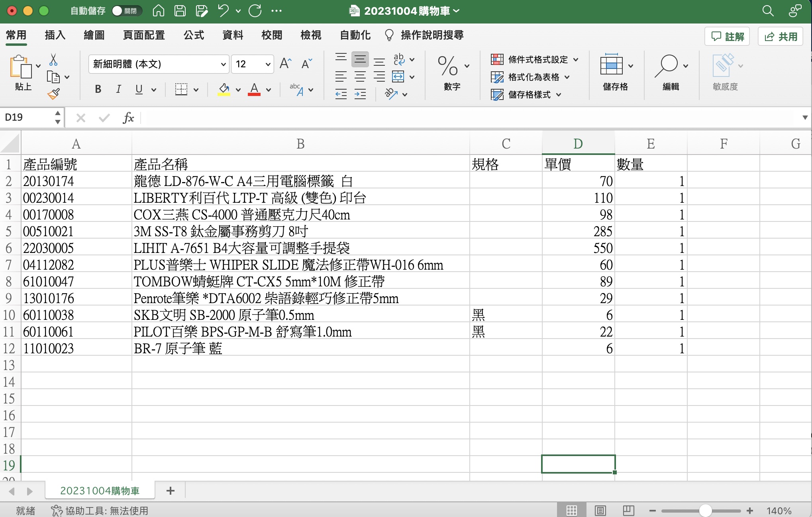Viewport: 812px width, 517px height.
Task: Click the select-all corner triangle
Action: click(x=10, y=144)
